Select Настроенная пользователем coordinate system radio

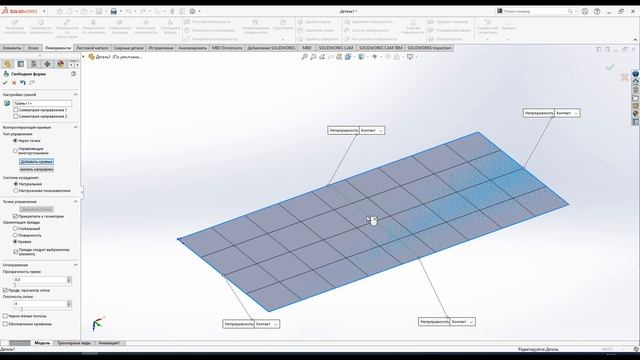16,191
